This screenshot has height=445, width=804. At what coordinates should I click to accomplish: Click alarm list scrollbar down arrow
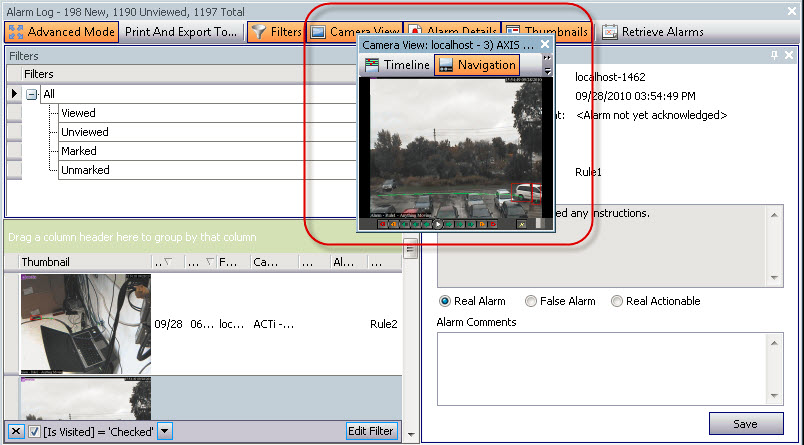(410, 435)
